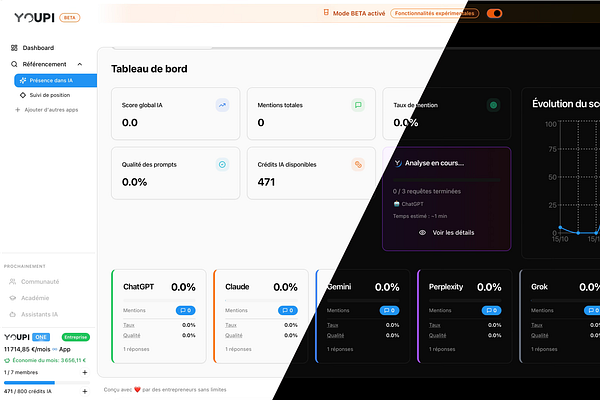Screen dimensions: 600x400
Task: Click the Analyse en cours progress bar
Action: [x=447, y=180]
